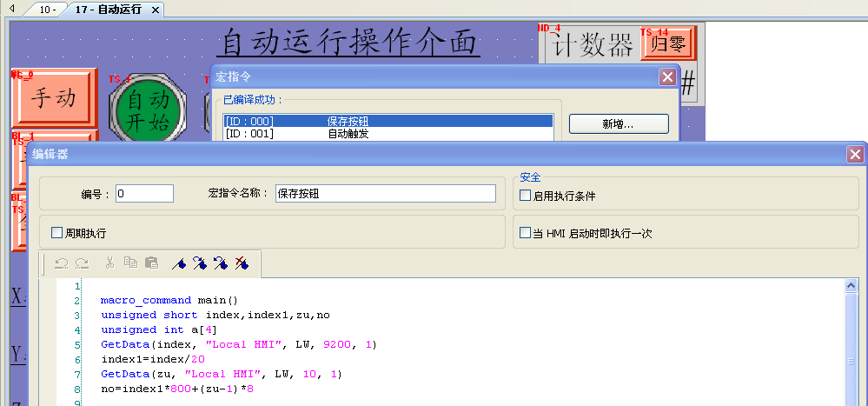
Task: Close the 17 - 自动运行 tab
Action: [156, 10]
